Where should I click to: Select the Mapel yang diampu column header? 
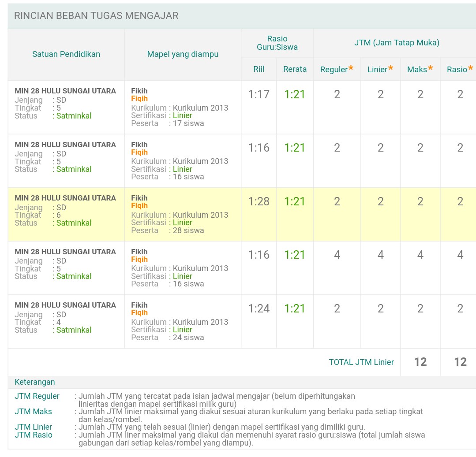[183, 54]
